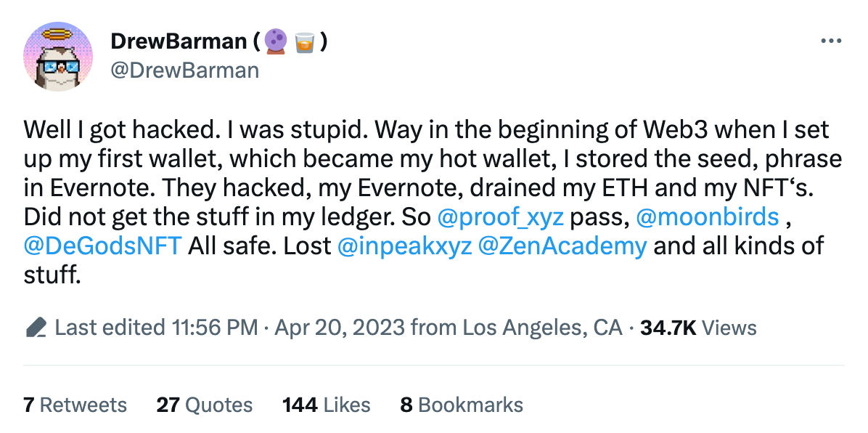Click the pencil edit history icon
Screen dimensions: 868x433
click(36, 328)
